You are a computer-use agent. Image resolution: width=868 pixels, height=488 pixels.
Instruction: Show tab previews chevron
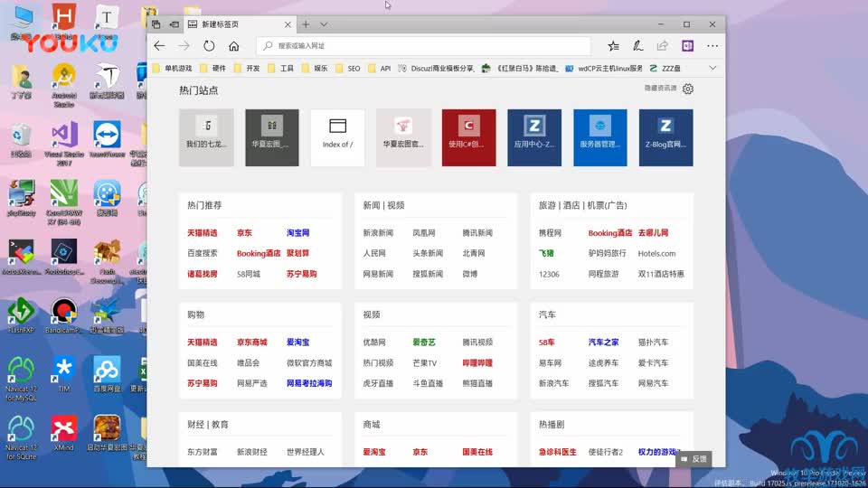[x=324, y=24]
